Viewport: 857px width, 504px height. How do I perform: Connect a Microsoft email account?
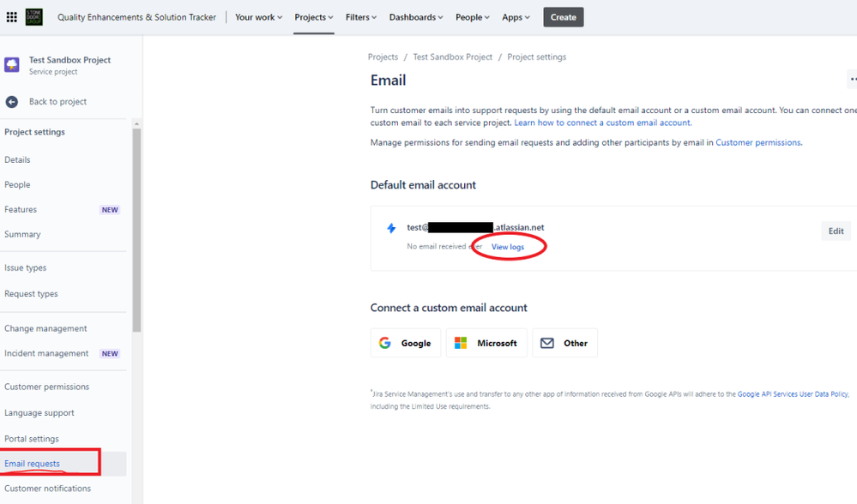click(x=486, y=343)
